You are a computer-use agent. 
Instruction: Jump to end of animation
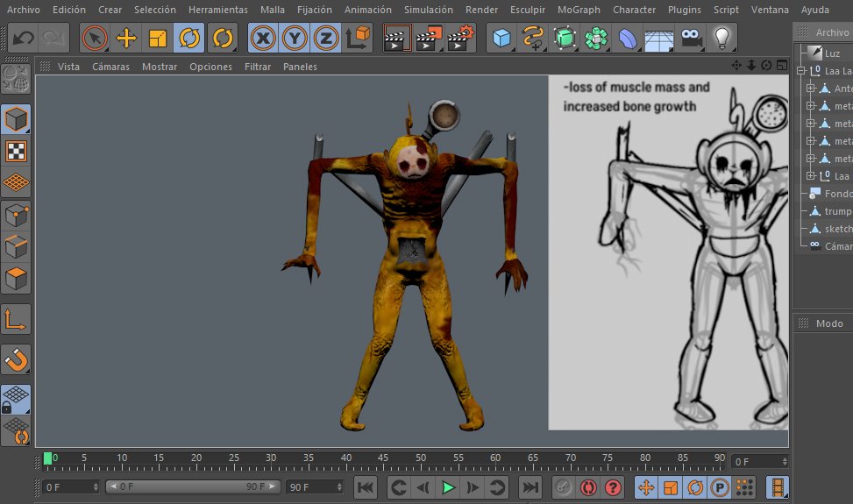click(530, 487)
